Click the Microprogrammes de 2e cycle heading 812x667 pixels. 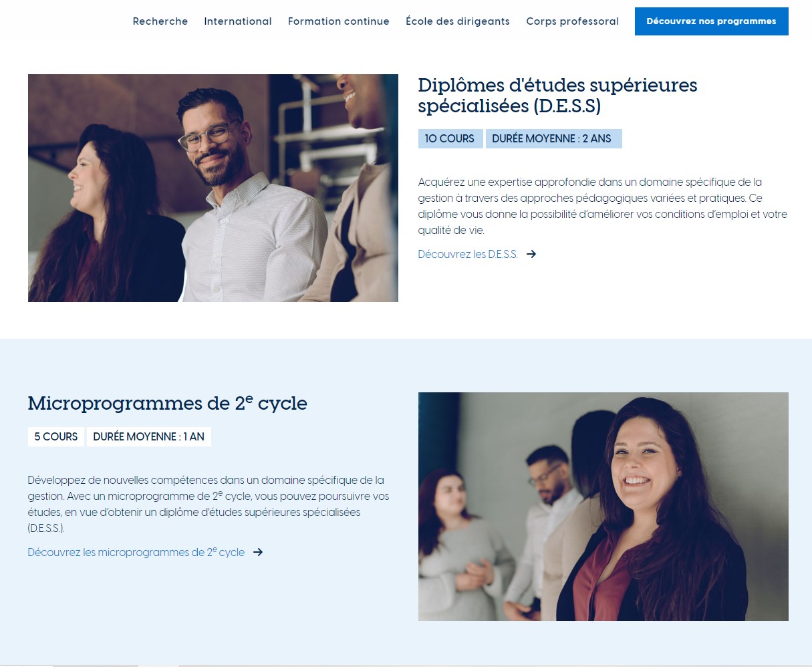point(168,402)
